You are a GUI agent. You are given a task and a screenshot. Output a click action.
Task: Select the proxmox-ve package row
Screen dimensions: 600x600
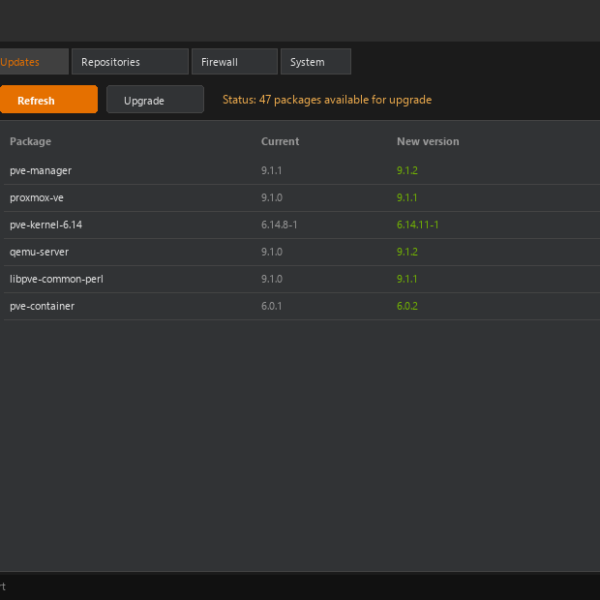(x=302, y=198)
